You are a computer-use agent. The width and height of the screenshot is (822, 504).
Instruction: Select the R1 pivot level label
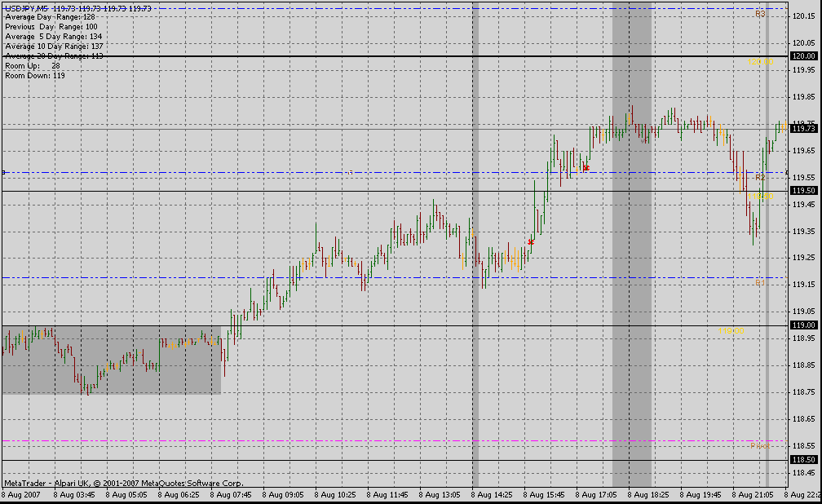point(760,283)
